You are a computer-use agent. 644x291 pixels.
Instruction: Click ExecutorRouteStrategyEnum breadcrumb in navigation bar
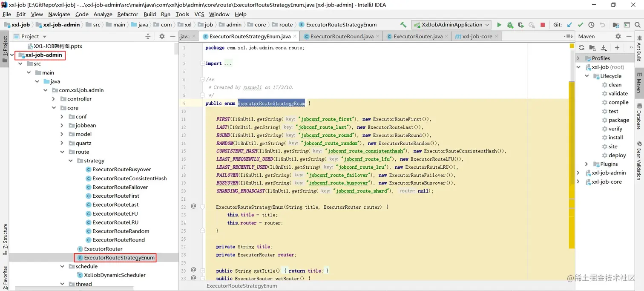[x=341, y=25]
